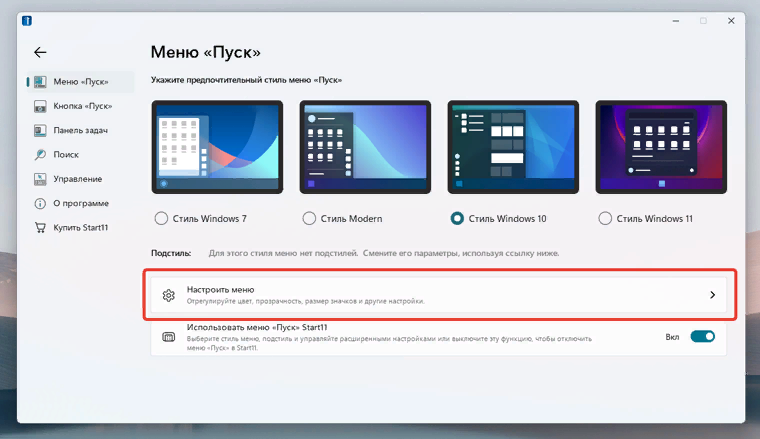Minimize the Start11 window
The width and height of the screenshot is (760, 439).
[676, 21]
